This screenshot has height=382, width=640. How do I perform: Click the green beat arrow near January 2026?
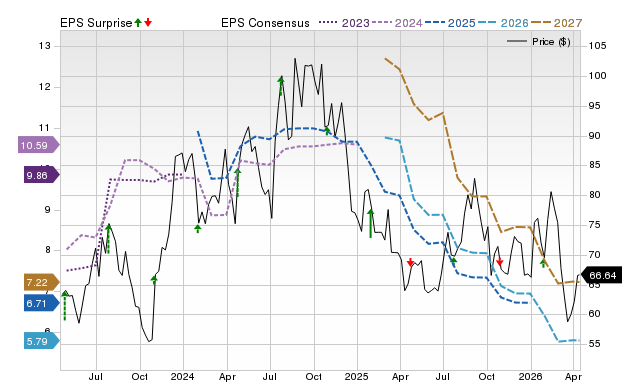(543, 264)
